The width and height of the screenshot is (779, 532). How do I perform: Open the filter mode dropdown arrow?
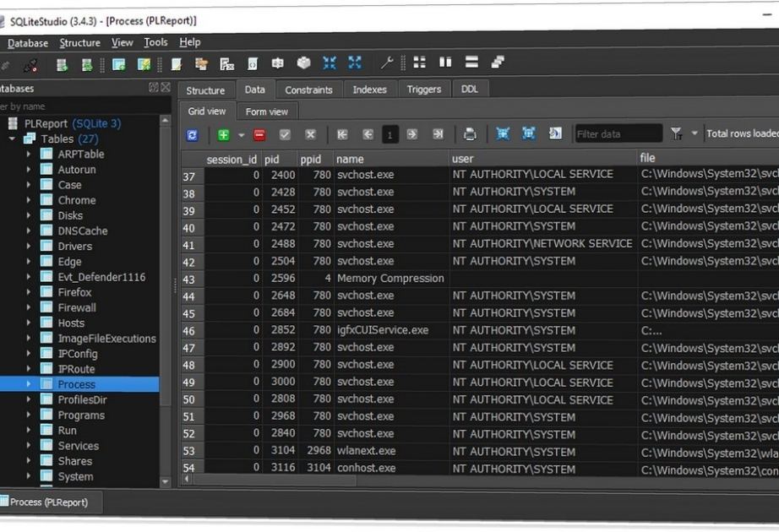point(695,133)
